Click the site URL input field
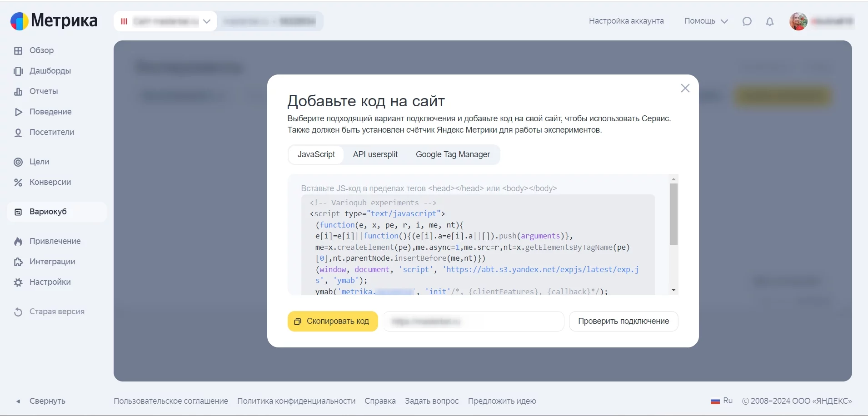This screenshot has width=868, height=416. [x=474, y=321]
